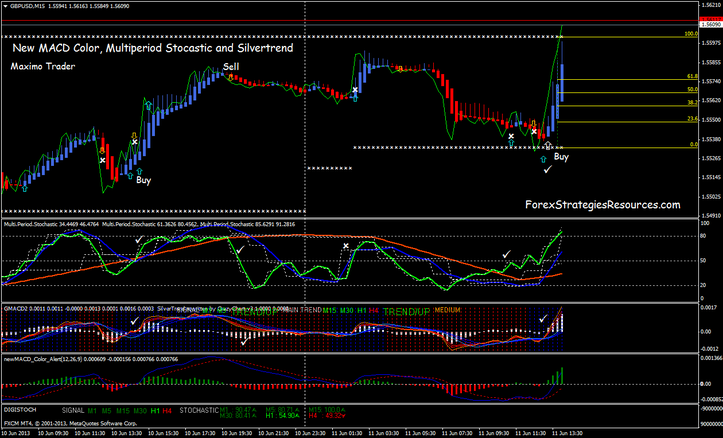This screenshot has height=438, width=723.
Task: Click the '11 Jun 13:30' time axis label
Action: point(567,433)
